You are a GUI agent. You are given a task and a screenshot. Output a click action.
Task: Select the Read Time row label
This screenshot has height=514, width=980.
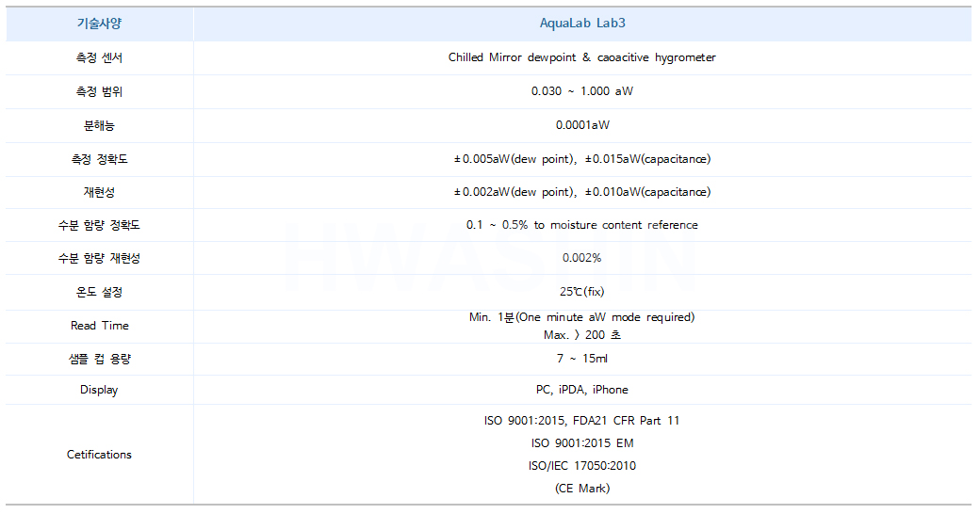99,326
